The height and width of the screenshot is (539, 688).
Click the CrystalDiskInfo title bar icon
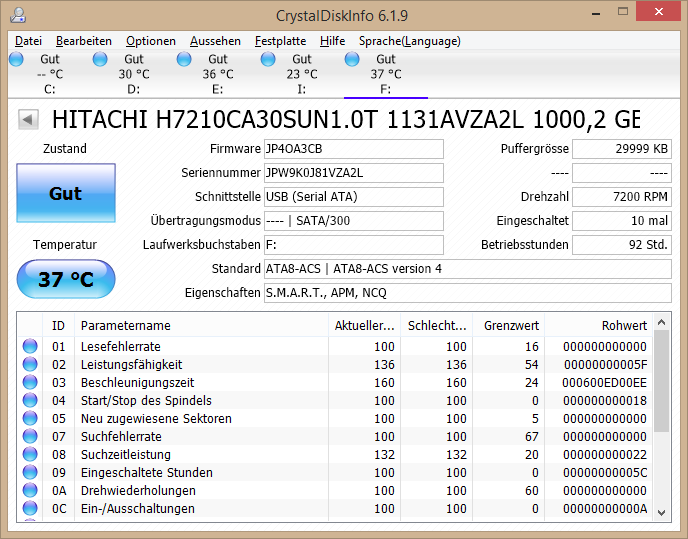click(x=18, y=15)
